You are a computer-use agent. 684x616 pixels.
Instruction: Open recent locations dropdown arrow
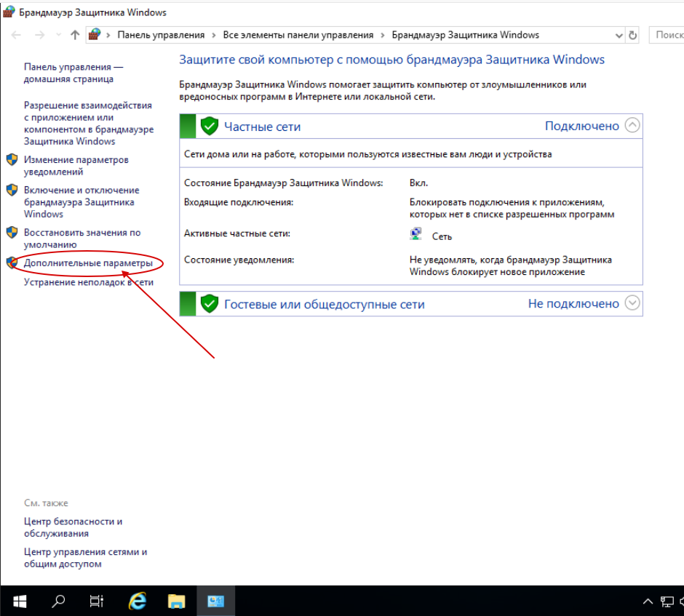tap(58, 35)
